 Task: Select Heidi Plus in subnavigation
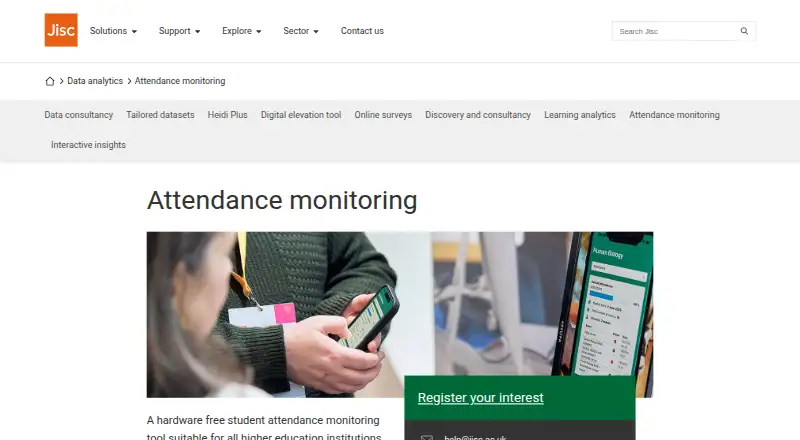pyautogui.click(x=228, y=115)
